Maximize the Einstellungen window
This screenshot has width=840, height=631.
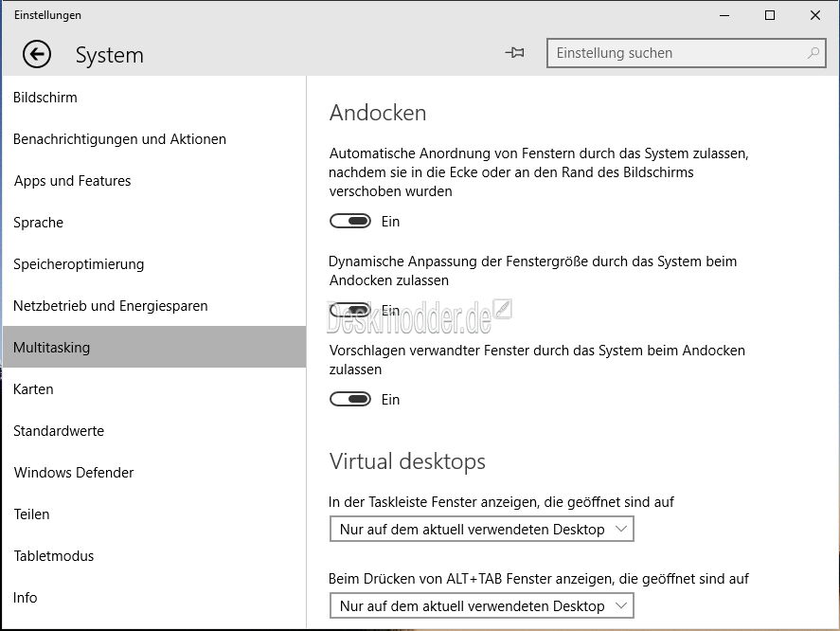[770, 15]
